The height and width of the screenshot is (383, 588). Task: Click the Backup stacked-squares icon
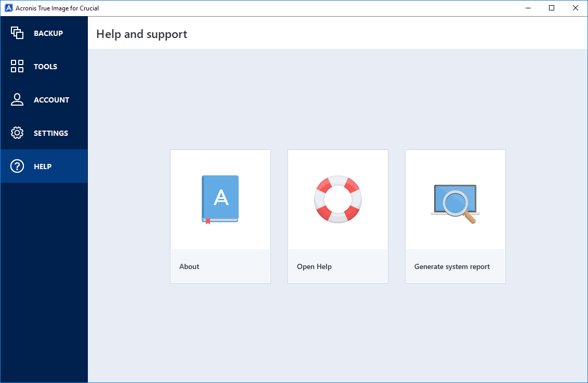pos(17,33)
